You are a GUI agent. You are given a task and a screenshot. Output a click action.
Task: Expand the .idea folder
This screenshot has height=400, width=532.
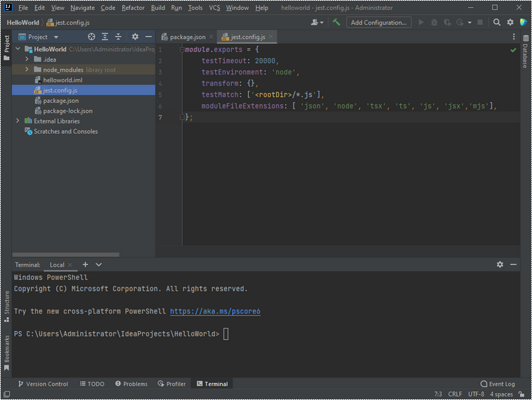pyautogui.click(x=27, y=59)
